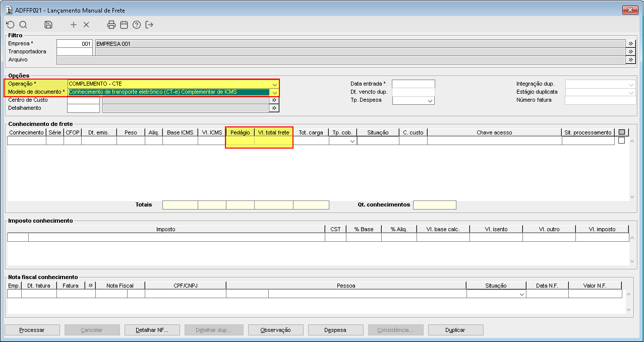Image resolution: width=644 pixels, height=342 pixels.
Task: Click the question mark help icon
Action: [x=137, y=25]
